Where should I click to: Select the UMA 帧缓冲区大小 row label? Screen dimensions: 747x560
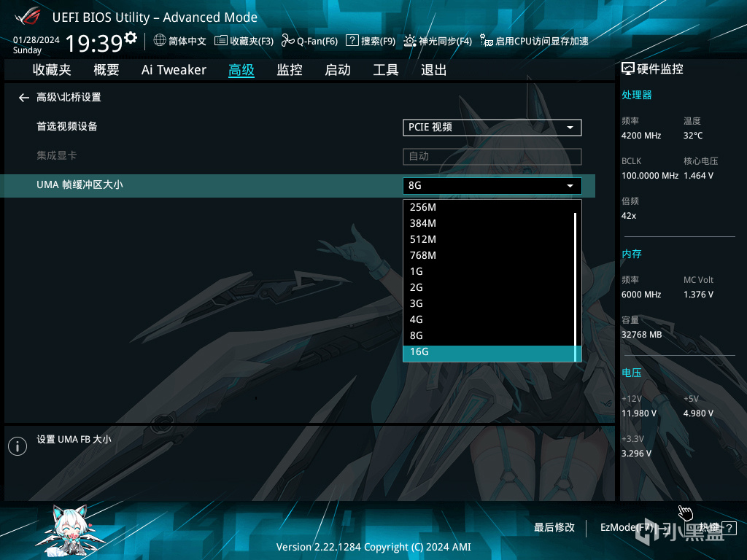click(80, 184)
